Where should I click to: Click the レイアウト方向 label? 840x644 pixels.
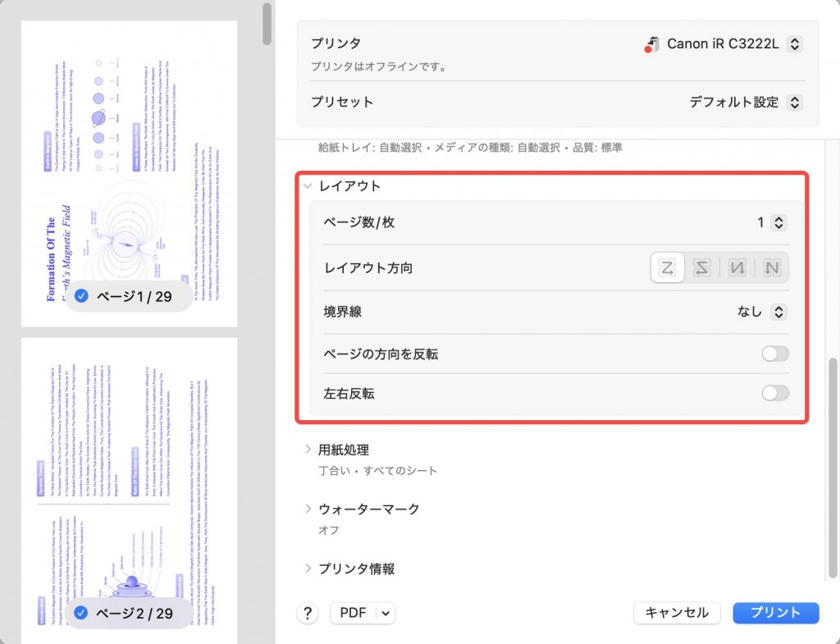[368, 267]
